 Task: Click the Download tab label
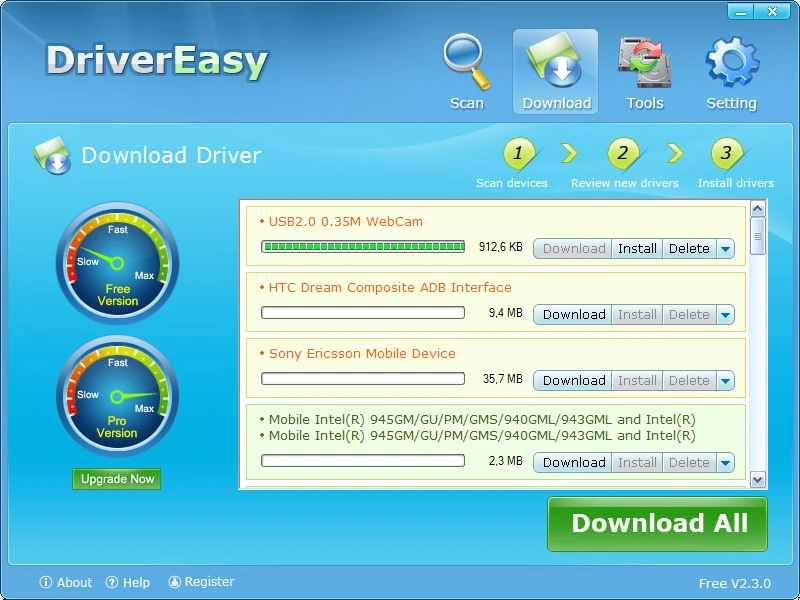[x=557, y=103]
